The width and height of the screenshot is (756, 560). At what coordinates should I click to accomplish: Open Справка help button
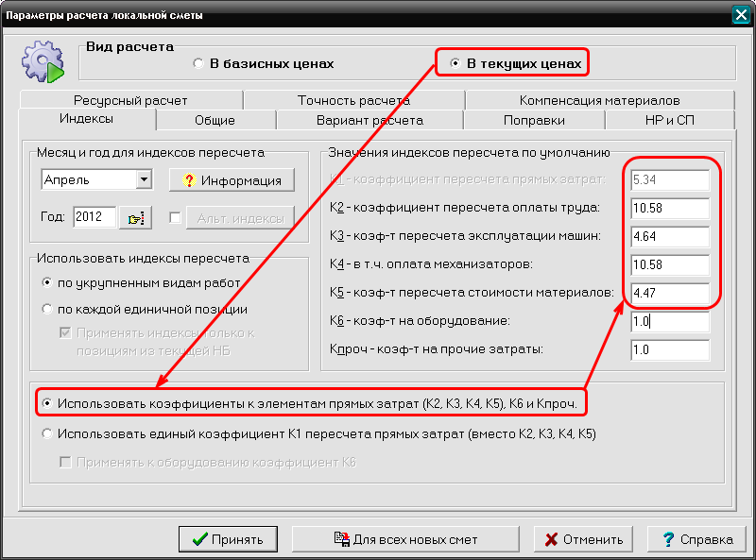click(696, 539)
